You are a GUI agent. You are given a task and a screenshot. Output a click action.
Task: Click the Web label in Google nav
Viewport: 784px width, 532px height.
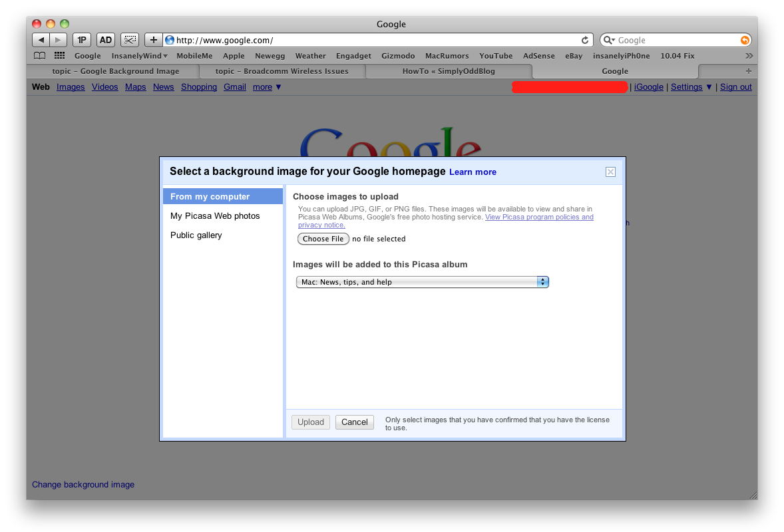pos(41,87)
